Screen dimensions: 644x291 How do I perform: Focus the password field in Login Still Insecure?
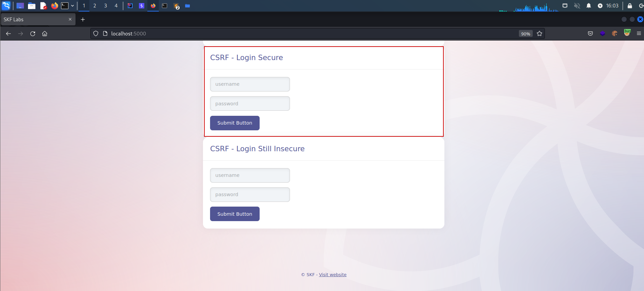click(x=250, y=194)
